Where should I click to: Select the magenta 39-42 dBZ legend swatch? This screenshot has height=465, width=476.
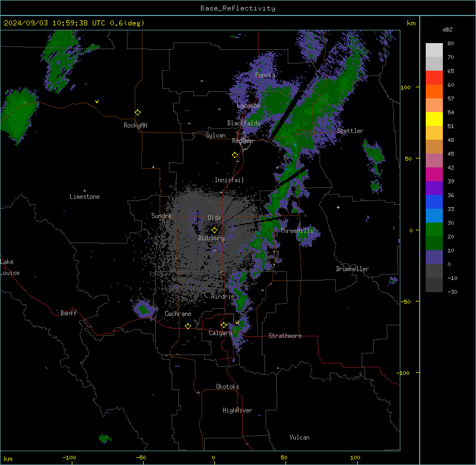pyautogui.click(x=434, y=175)
